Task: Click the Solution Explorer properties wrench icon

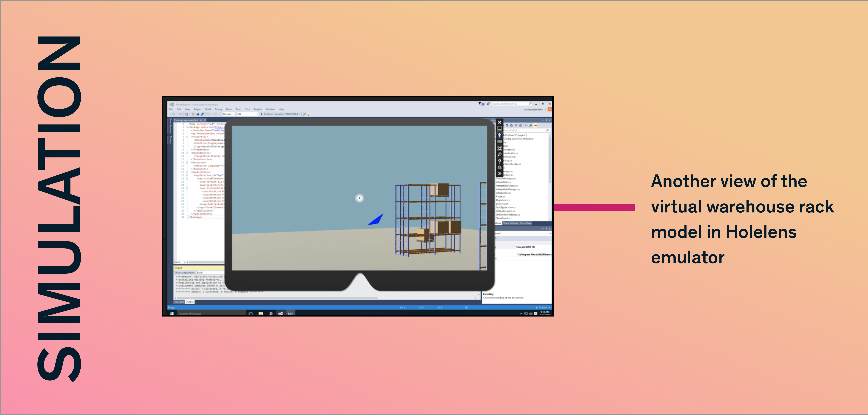Action: (531, 125)
